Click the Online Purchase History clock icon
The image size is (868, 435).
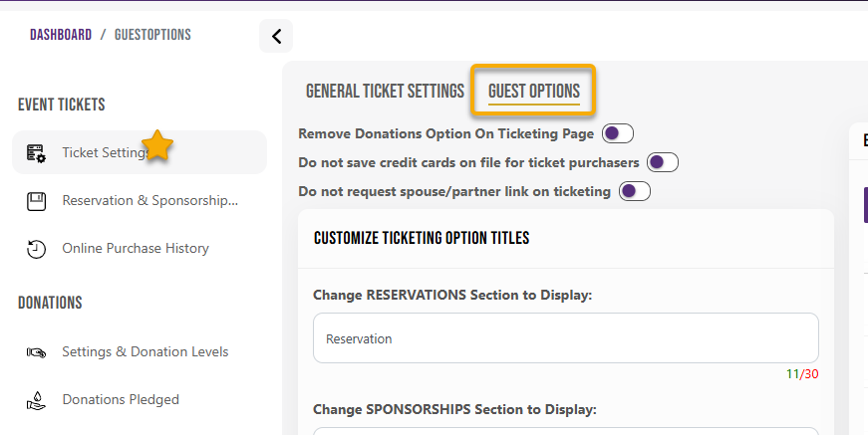[x=36, y=249]
